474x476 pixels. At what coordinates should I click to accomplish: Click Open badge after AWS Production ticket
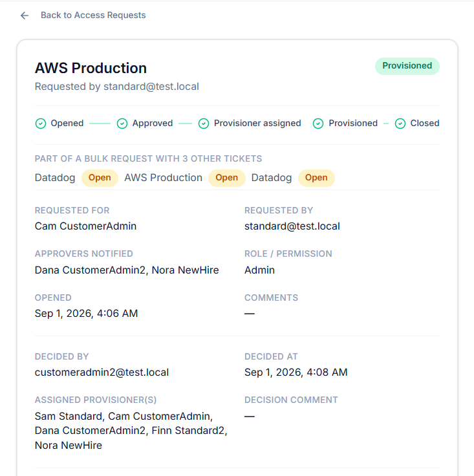coord(227,178)
